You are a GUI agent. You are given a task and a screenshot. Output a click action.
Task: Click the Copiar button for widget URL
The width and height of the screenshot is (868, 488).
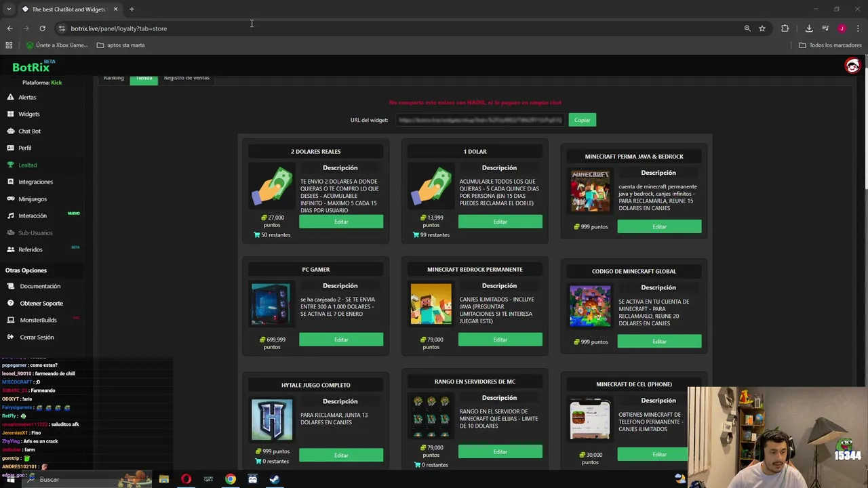583,120
